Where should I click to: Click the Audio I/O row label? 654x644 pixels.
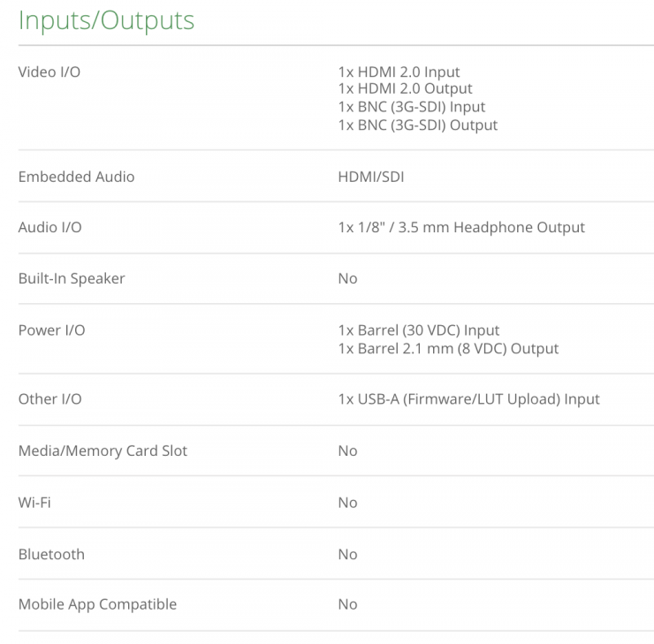pyautogui.click(x=49, y=227)
